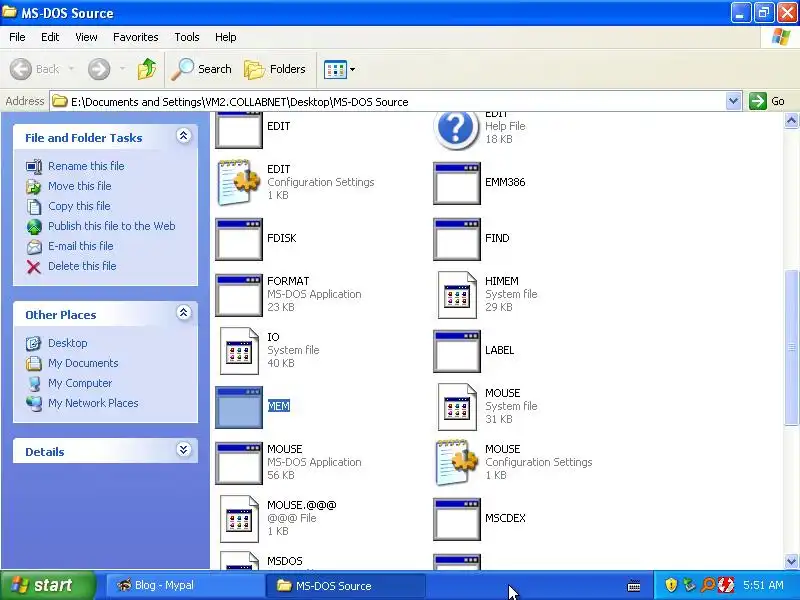800x600 pixels.
Task: Select the HIMEM system file icon
Action: 457,295
